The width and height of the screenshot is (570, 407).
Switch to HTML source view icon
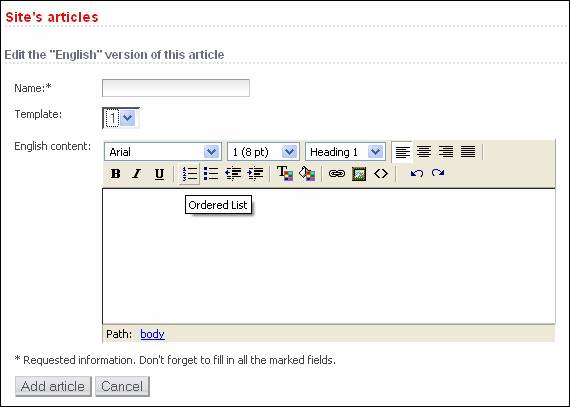click(x=381, y=174)
